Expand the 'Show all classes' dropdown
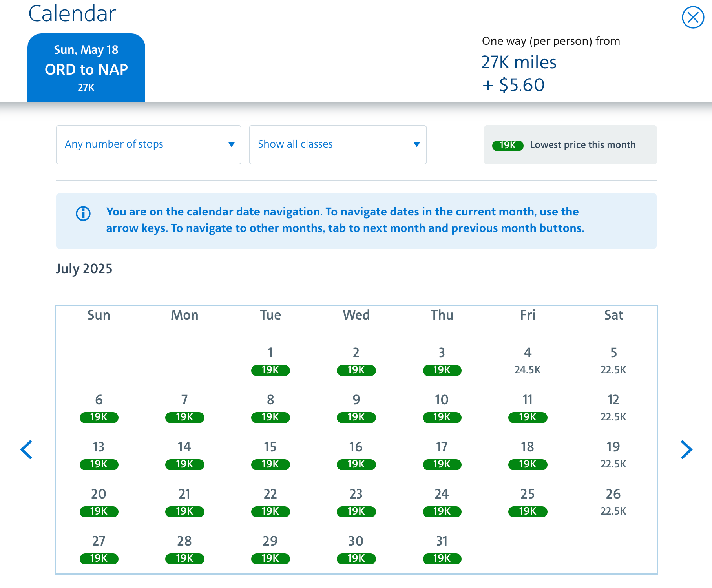 (338, 145)
